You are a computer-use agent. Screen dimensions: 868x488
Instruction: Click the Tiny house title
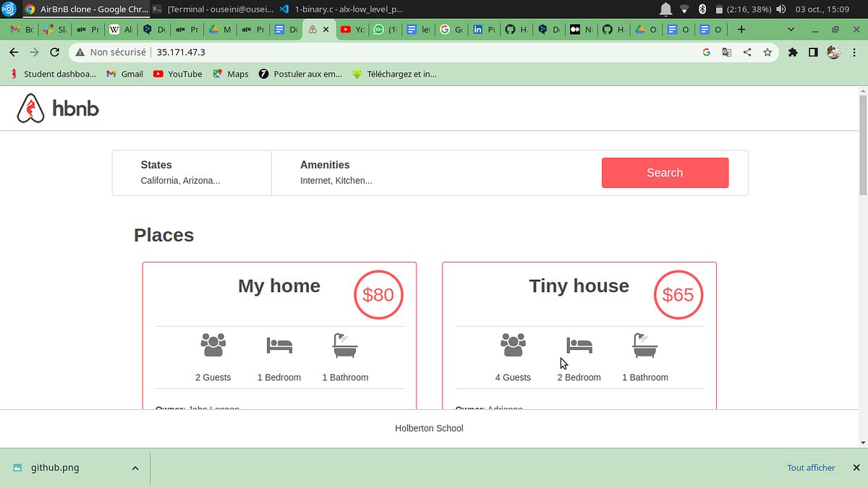tap(579, 286)
